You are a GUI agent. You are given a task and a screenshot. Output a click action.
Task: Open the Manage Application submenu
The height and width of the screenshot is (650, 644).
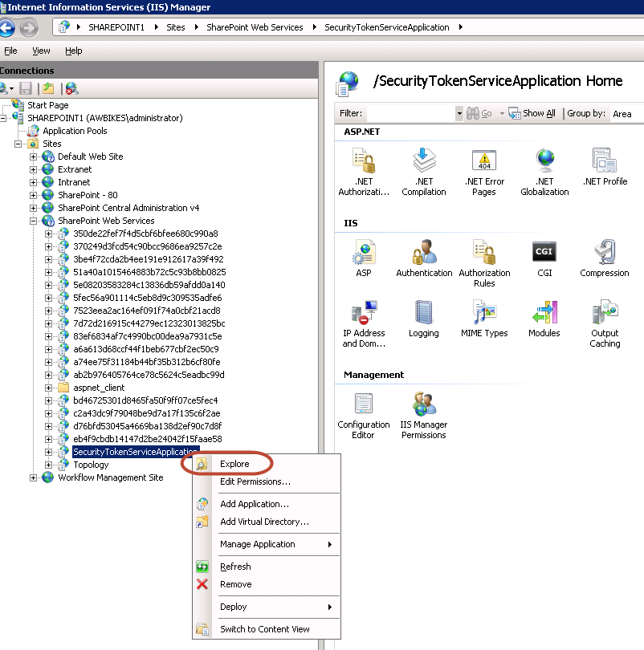pyautogui.click(x=267, y=544)
